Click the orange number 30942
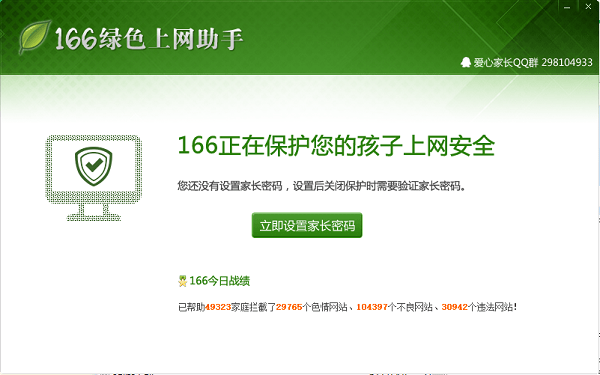This screenshot has height=375, width=600. click(x=455, y=307)
